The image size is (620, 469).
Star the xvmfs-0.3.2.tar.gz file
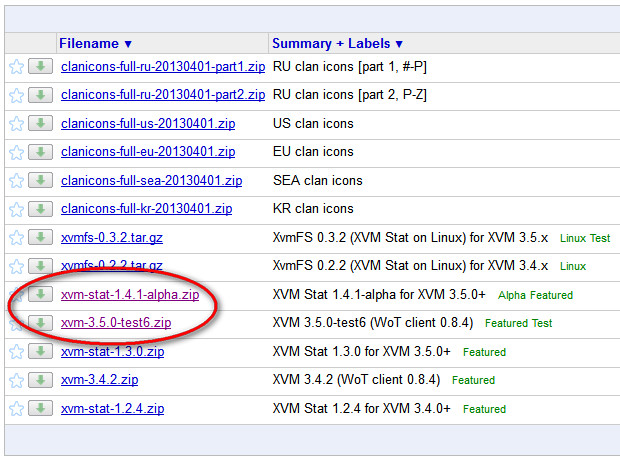(16, 238)
